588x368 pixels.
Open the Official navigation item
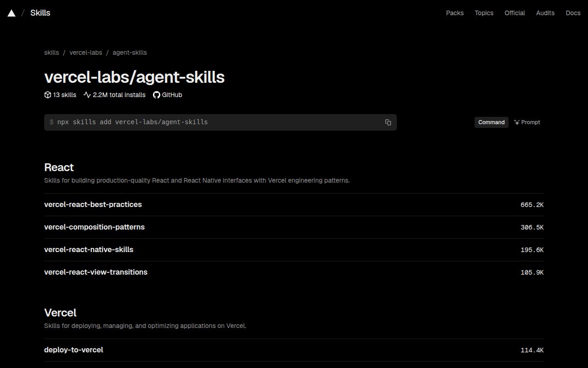(514, 13)
